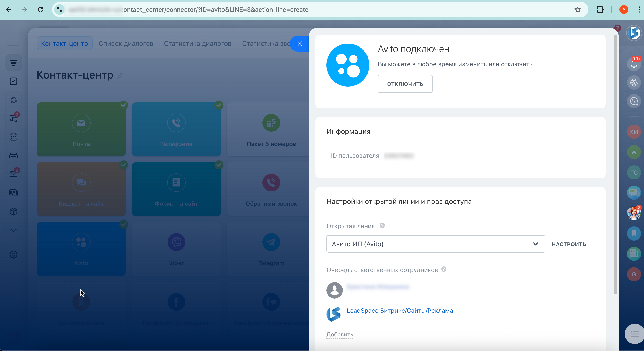Image resolution: width=644 pixels, height=351 pixels.
Task: Open the calendar icon in left sidebar
Action: [x=13, y=137]
